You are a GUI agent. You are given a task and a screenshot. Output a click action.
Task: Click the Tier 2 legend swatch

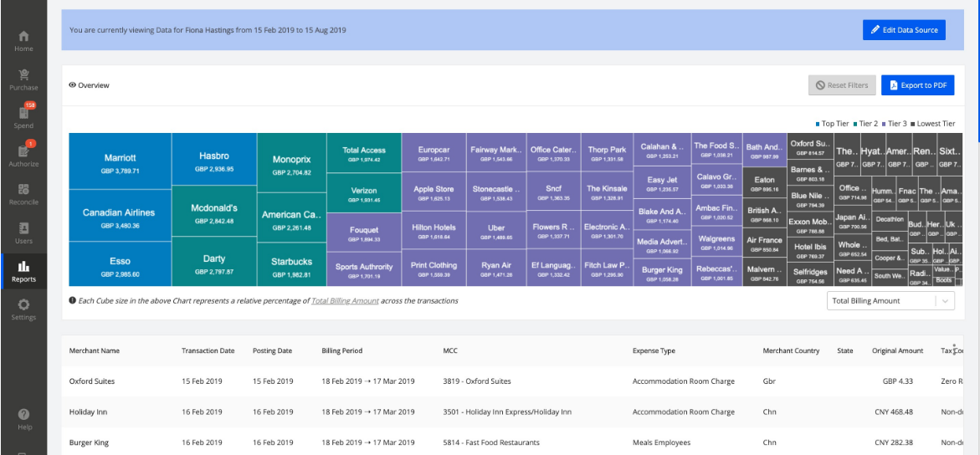point(854,124)
